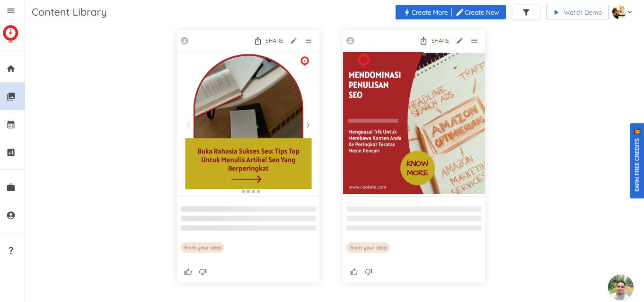Select the Create New button

(478, 12)
